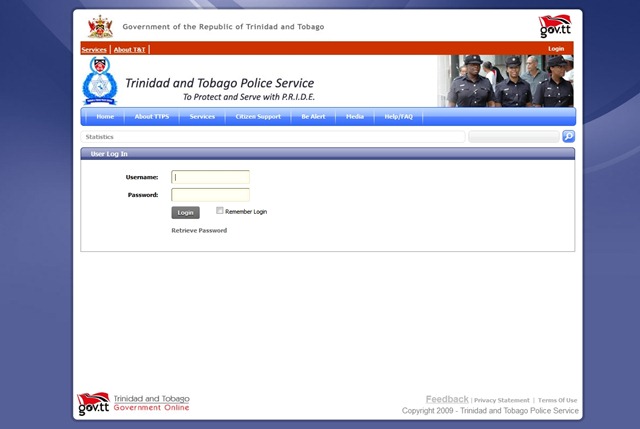Click the About T&T link
The image size is (640, 429).
point(129,50)
